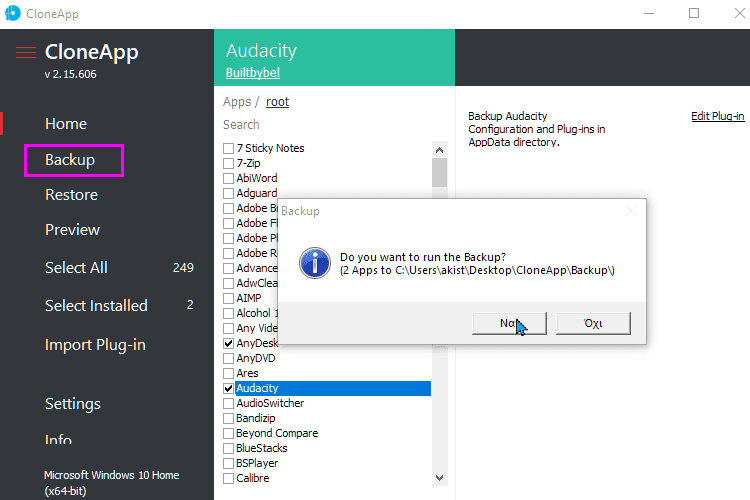This screenshot has width=750, height=500.
Task: Follow the Builtbybel link
Action: [253, 73]
